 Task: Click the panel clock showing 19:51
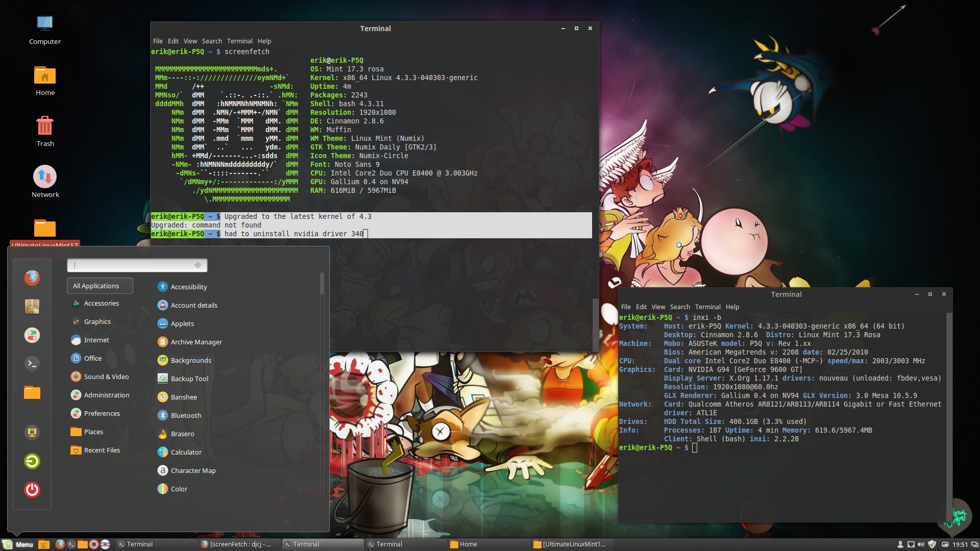(x=960, y=544)
